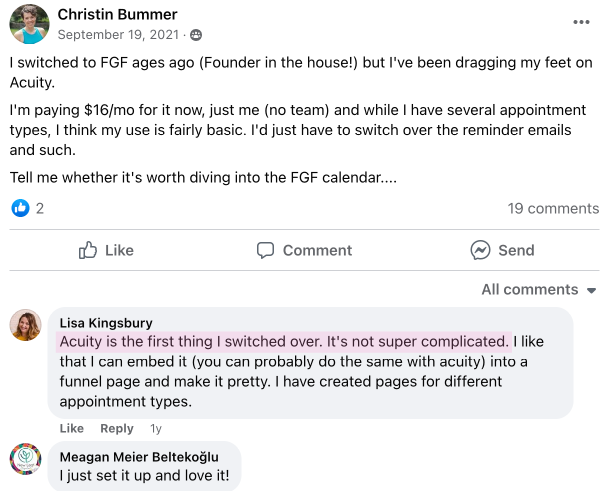The image size is (610, 493).
Task: Click the highlighted text in Lisa's comment
Action: tap(284, 341)
